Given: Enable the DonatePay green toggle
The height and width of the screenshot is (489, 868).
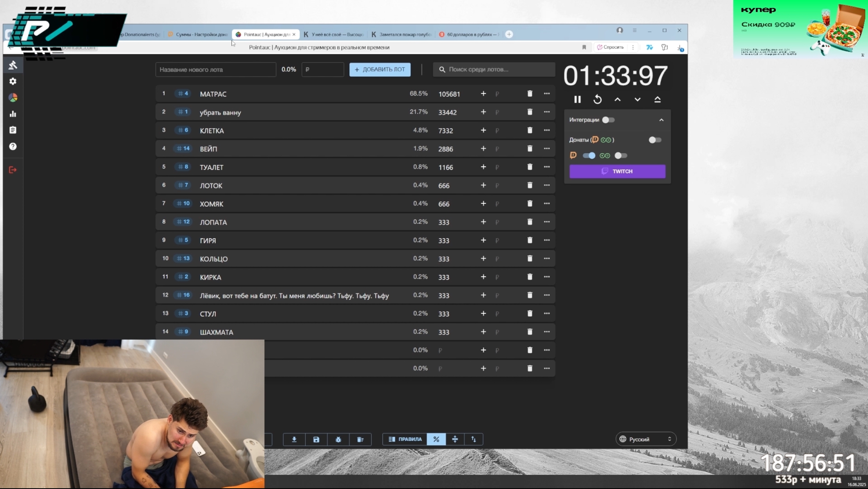Looking at the screenshot, I should click(x=621, y=156).
